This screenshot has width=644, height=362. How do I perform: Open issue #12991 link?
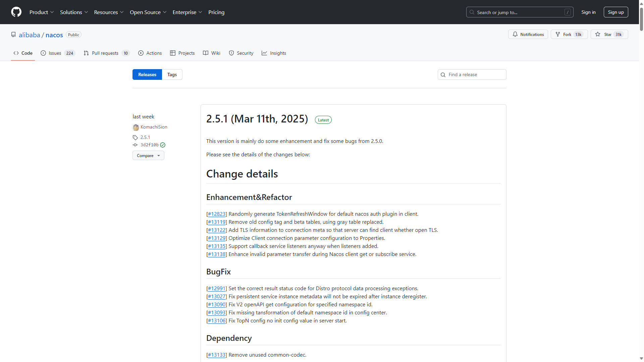pyautogui.click(x=217, y=289)
